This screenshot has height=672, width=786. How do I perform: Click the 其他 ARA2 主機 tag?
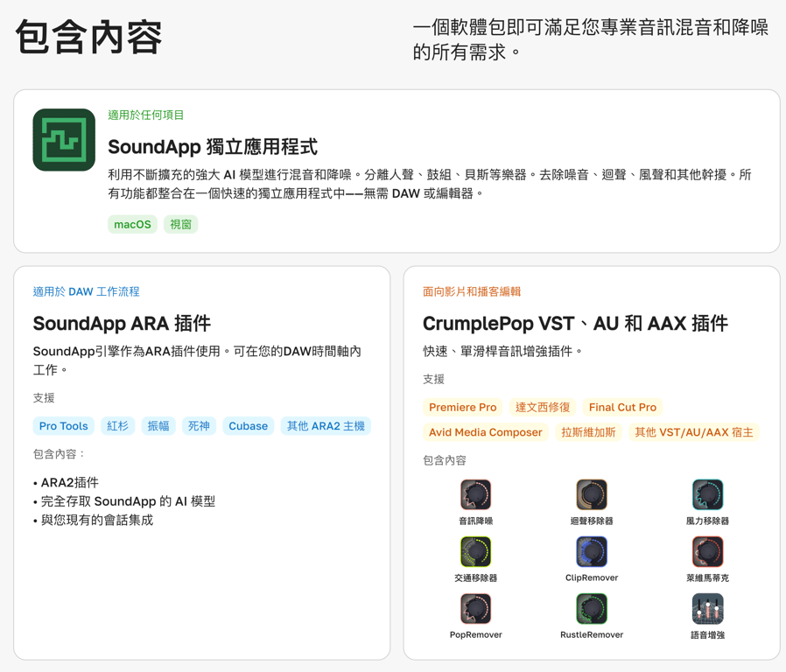(x=326, y=426)
